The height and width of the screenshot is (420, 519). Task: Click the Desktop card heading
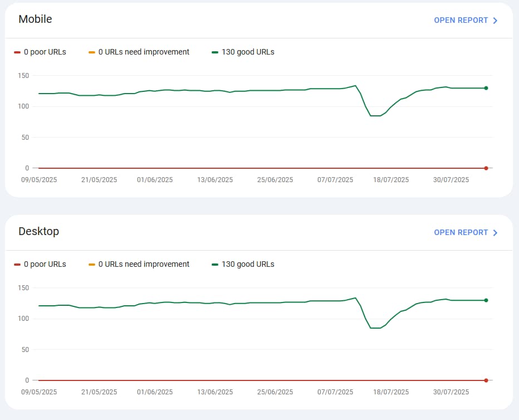(x=38, y=231)
